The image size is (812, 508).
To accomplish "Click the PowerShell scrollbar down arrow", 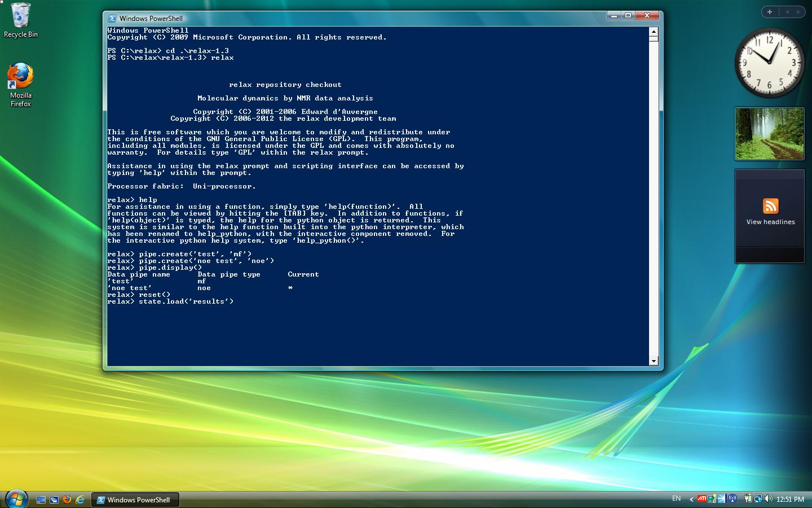I will [654, 361].
